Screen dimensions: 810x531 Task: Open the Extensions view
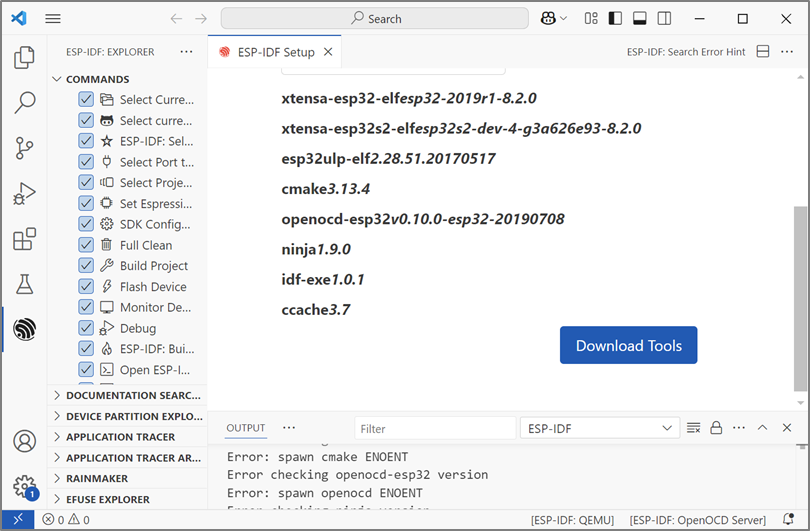tap(24, 239)
